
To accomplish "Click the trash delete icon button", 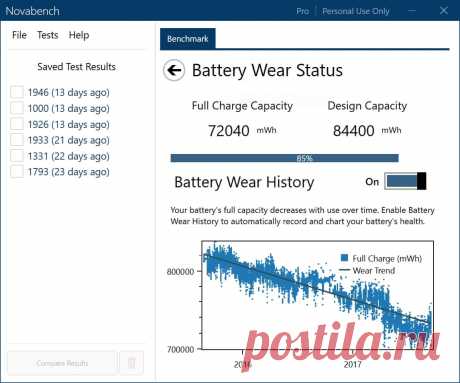I will (x=132, y=363).
